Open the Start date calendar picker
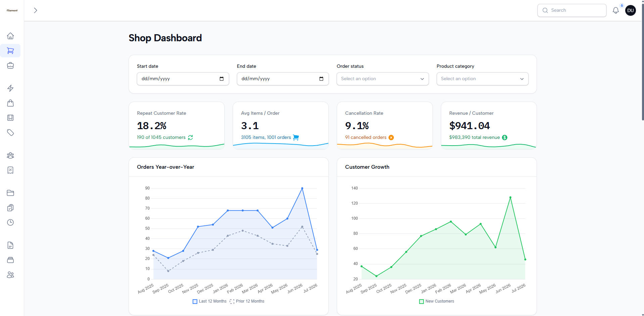644x316 pixels. click(x=221, y=79)
